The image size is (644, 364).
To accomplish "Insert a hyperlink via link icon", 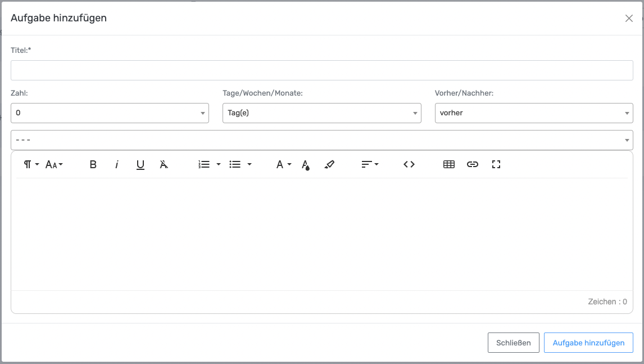I will coord(473,164).
